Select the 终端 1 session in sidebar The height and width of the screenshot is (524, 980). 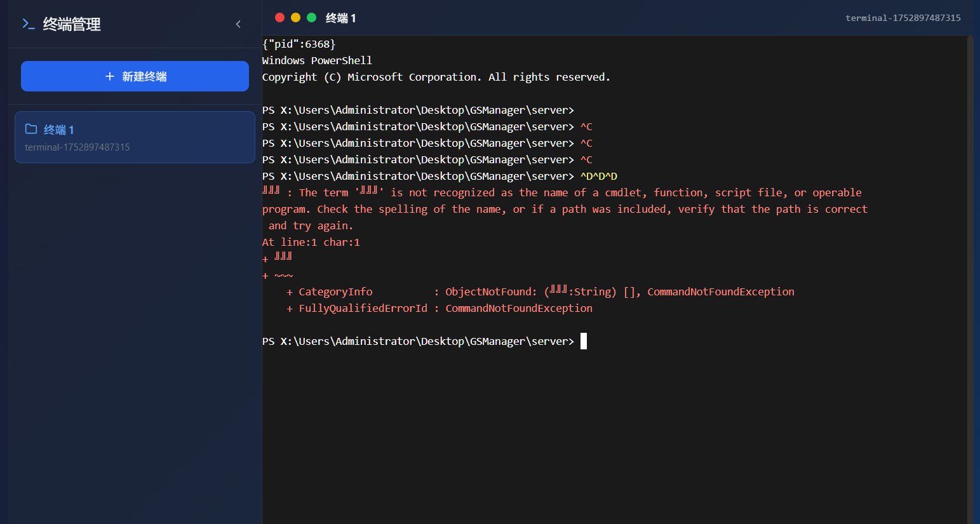(135, 137)
